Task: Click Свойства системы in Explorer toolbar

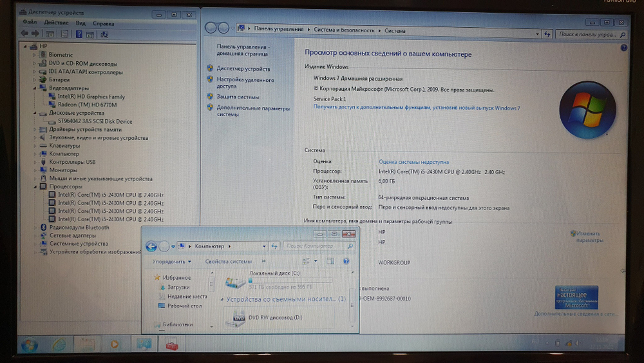Action: (229, 262)
